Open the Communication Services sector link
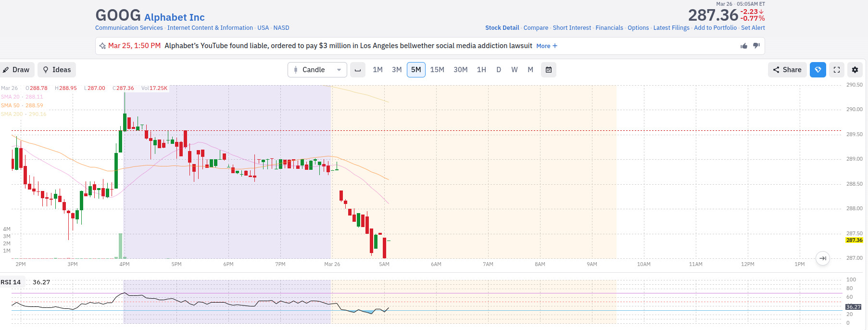 pos(129,28)
